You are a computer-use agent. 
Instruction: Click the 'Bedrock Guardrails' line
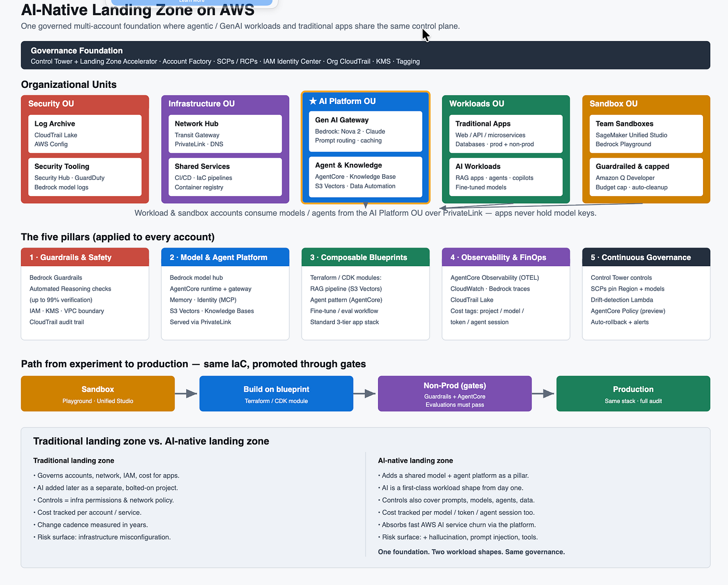click(x=56, y=278)
